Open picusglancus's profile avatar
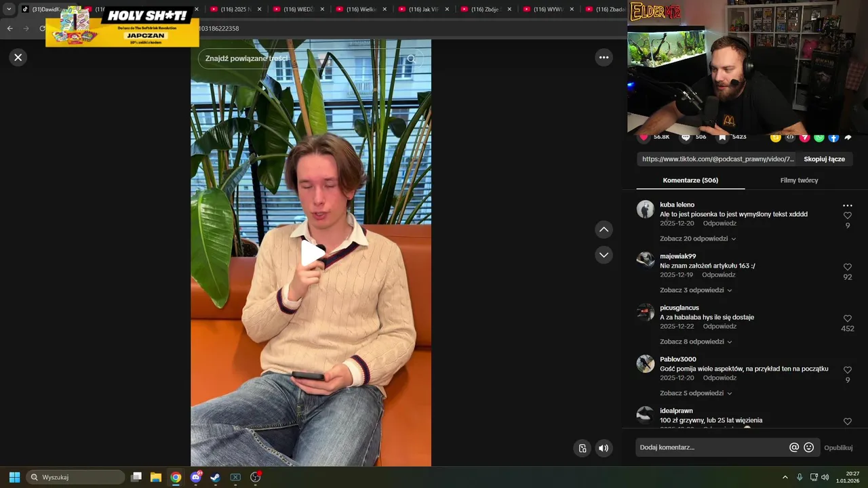 (x=645, y=312)
